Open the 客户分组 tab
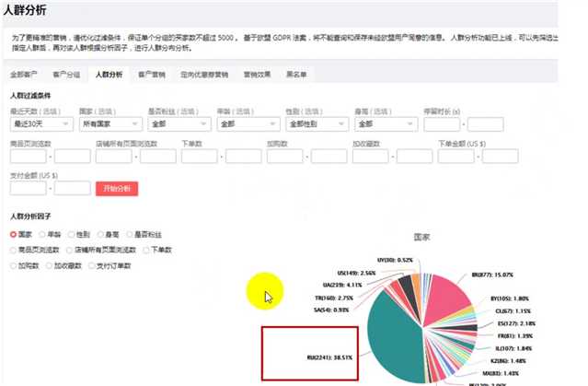 66,75
